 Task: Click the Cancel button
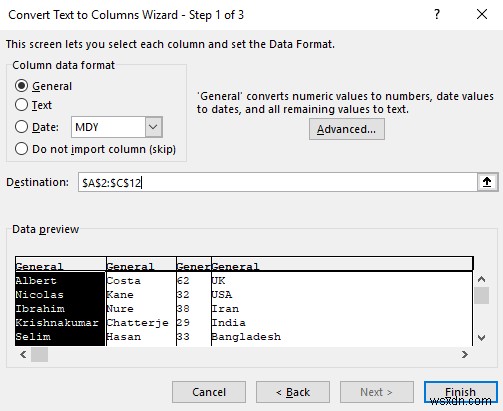(x=209, y=392)
